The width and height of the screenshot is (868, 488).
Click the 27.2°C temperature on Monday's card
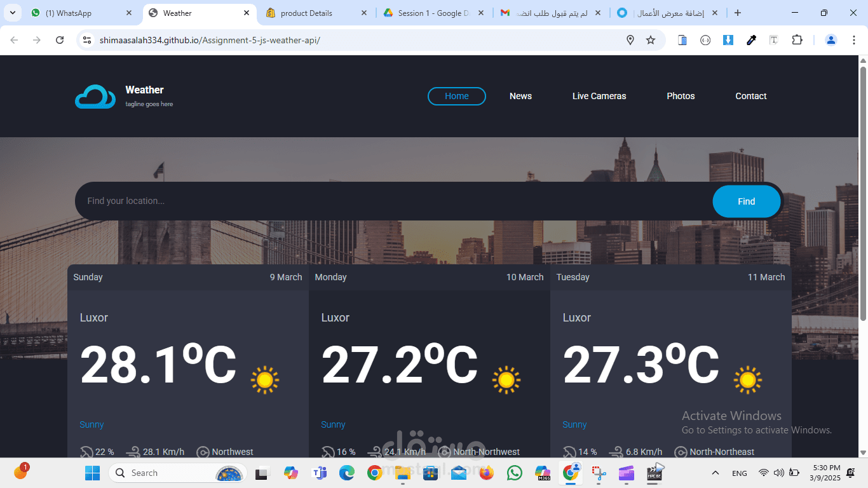(x=399, y=365)
